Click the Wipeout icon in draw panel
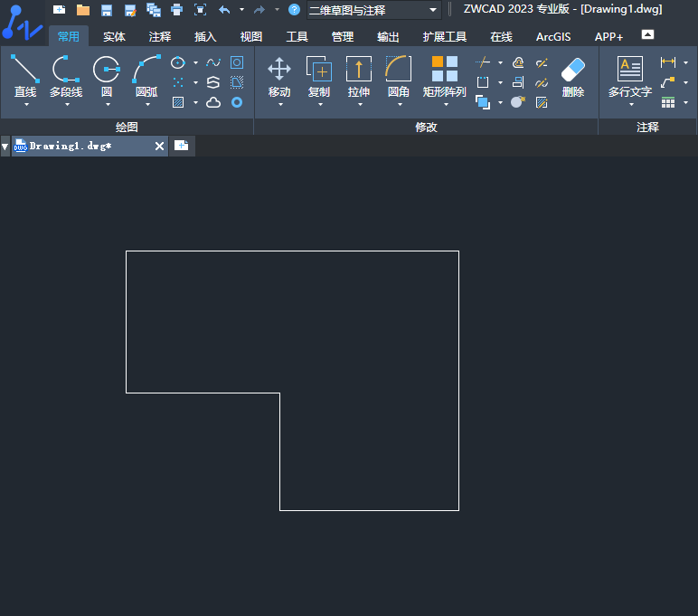The height and width of the screenshot is (616, 698). [x=237, y=82]
